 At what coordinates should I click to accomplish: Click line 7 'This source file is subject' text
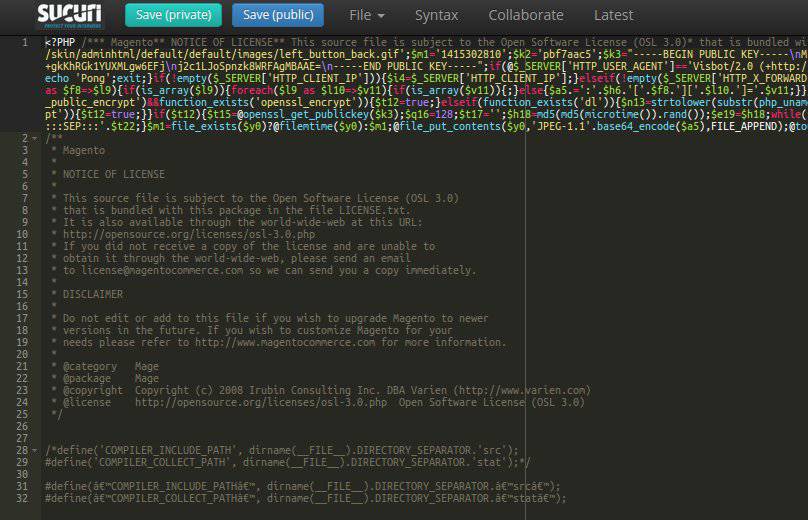261,198
